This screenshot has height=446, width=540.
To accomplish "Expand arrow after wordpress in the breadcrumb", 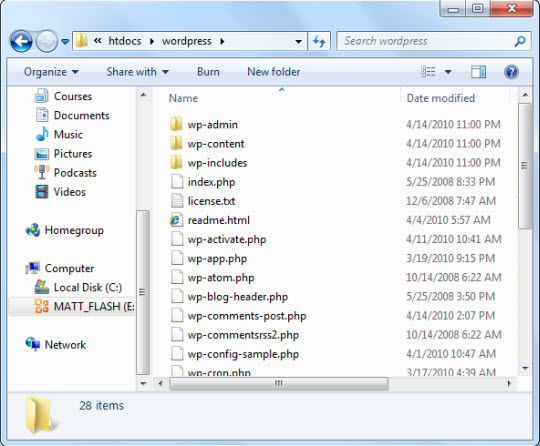I will click(x=222, y=41).
